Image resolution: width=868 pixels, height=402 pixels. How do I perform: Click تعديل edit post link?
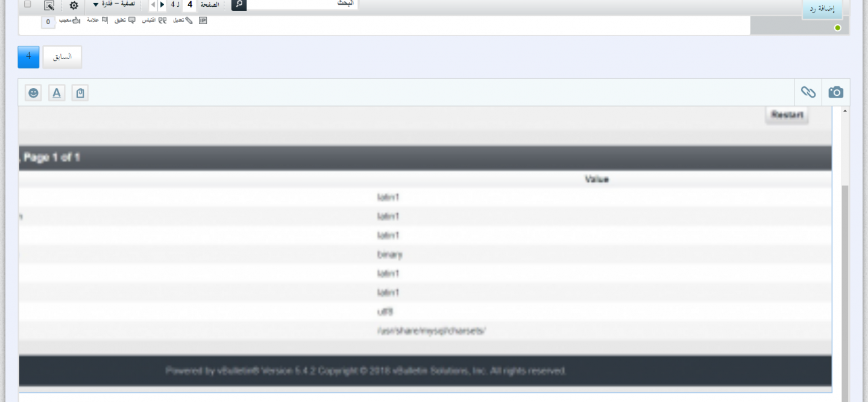click(x=182, y=20)
